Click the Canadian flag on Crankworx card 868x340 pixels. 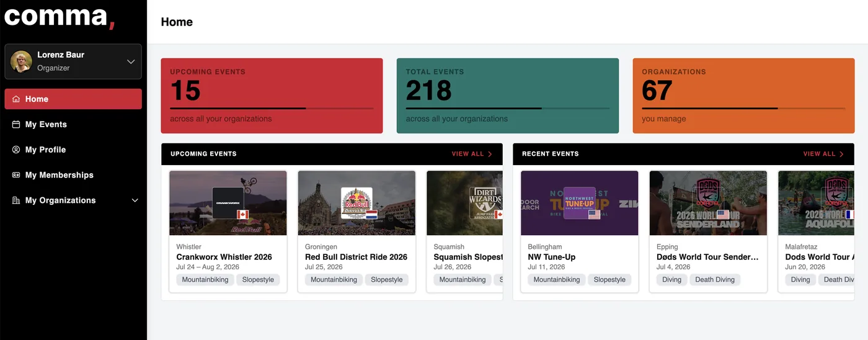tap(242, 214)
